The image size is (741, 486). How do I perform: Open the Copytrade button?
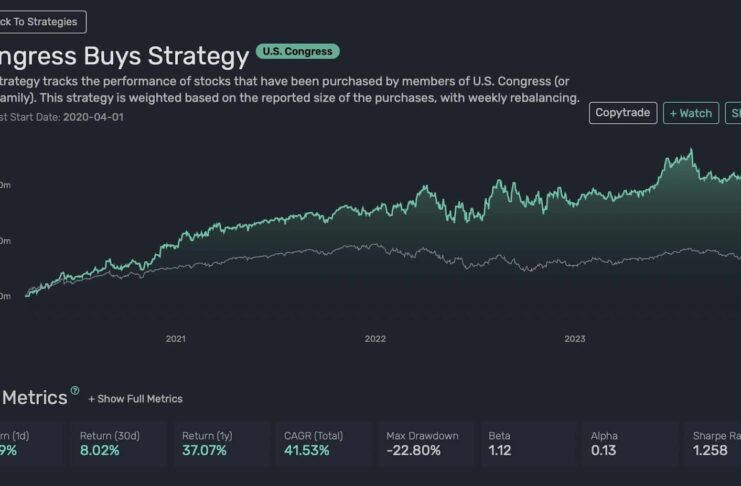(622, 113)
